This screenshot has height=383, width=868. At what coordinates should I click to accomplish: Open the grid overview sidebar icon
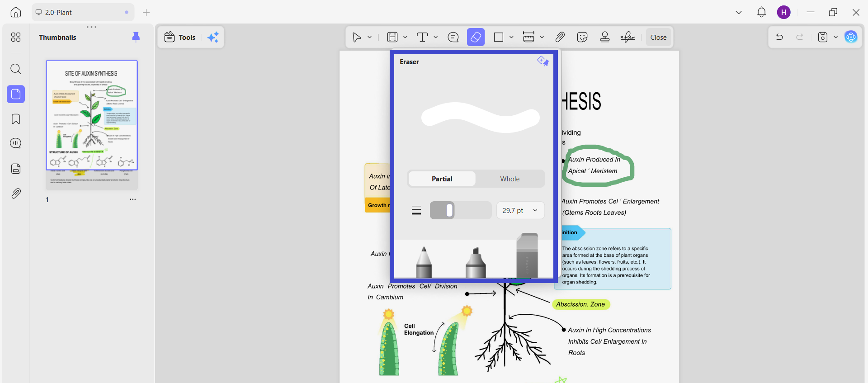[x=16, y=37]
